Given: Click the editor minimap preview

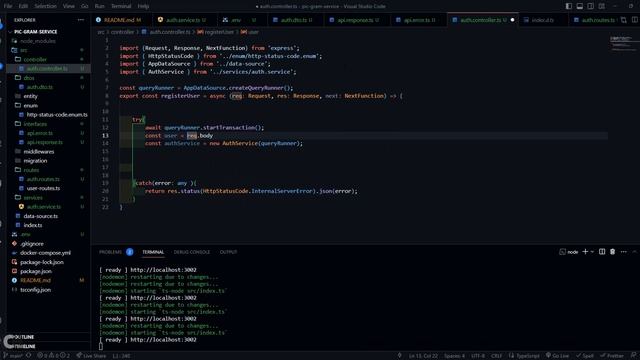Looking at the screenshot, I should (x=624, y=44).
